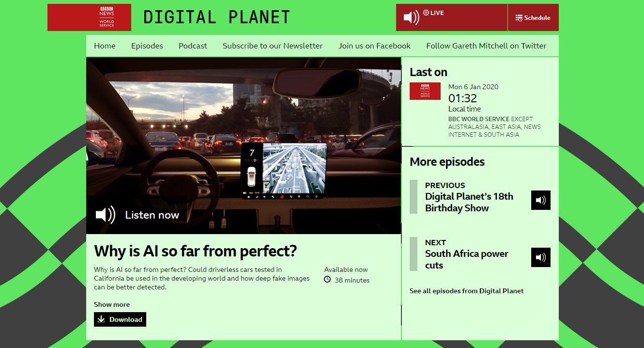Click the driverless car episode image
Viewport: 644px width, 348px height.
(x=244, y=145)
